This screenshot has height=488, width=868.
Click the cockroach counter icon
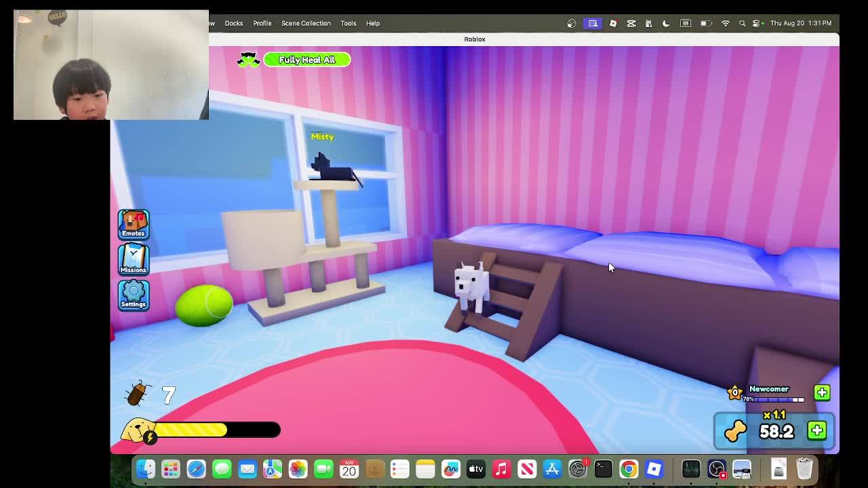point(139,392)
